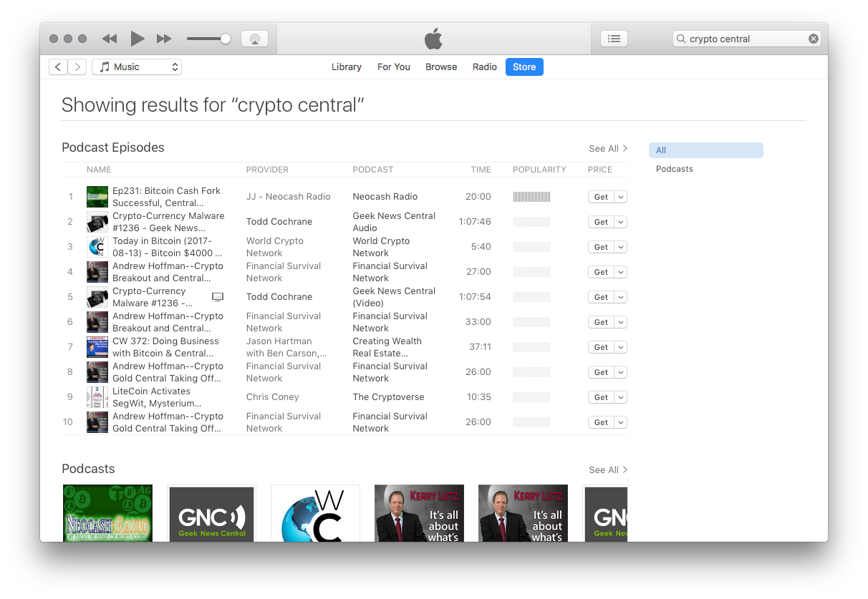Click the magnifier icon in search field
Image resolution: width=868 pixels, height=599 pixels.
[x=681, y=39]
